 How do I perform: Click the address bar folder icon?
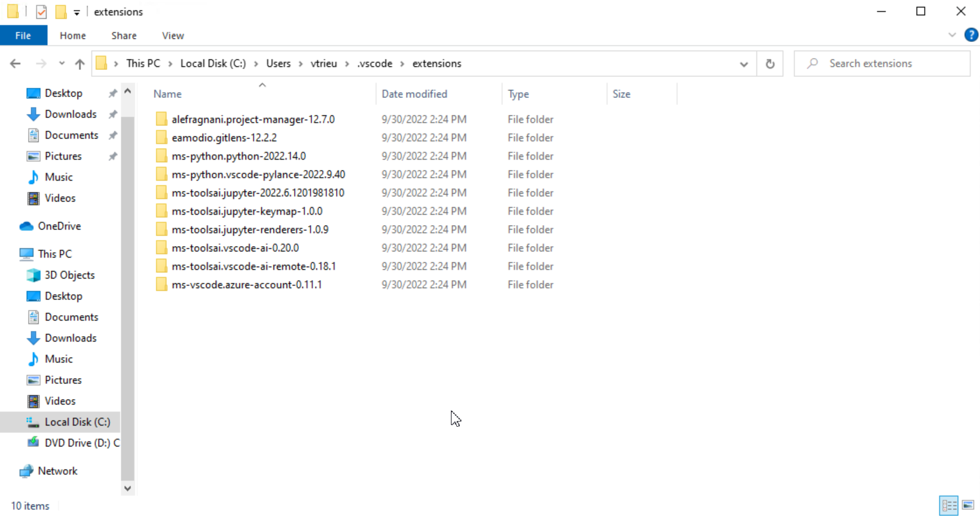[x=101, y=64]
